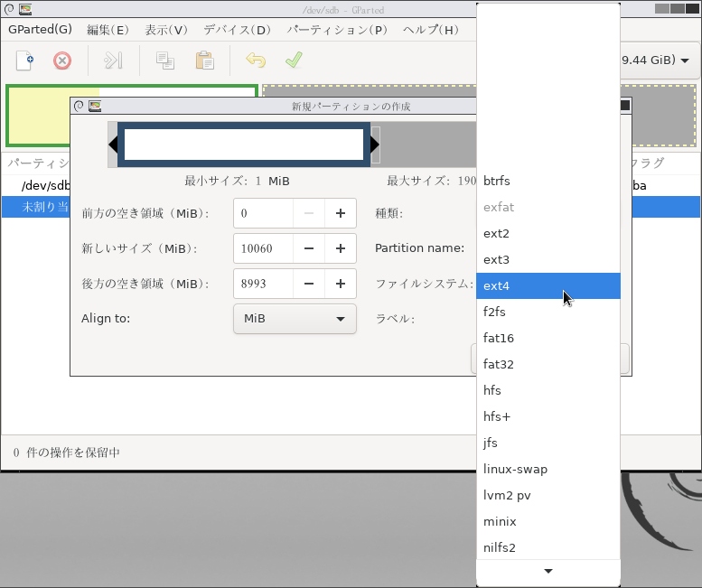Select minix from file system list
702x588 pixels.
pos(548,521)
